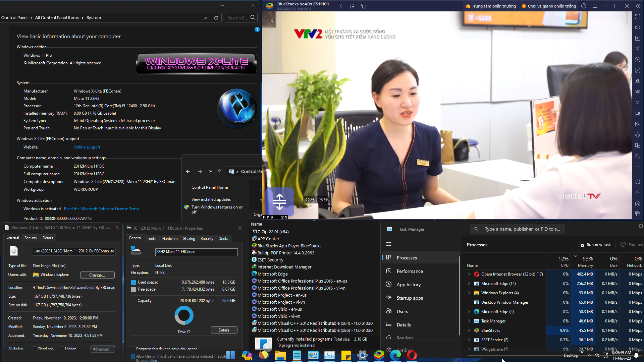This screenshot has width=644, height=362.
Task: Expand Windows Explorer (4) process group
Action: (469, 293)
